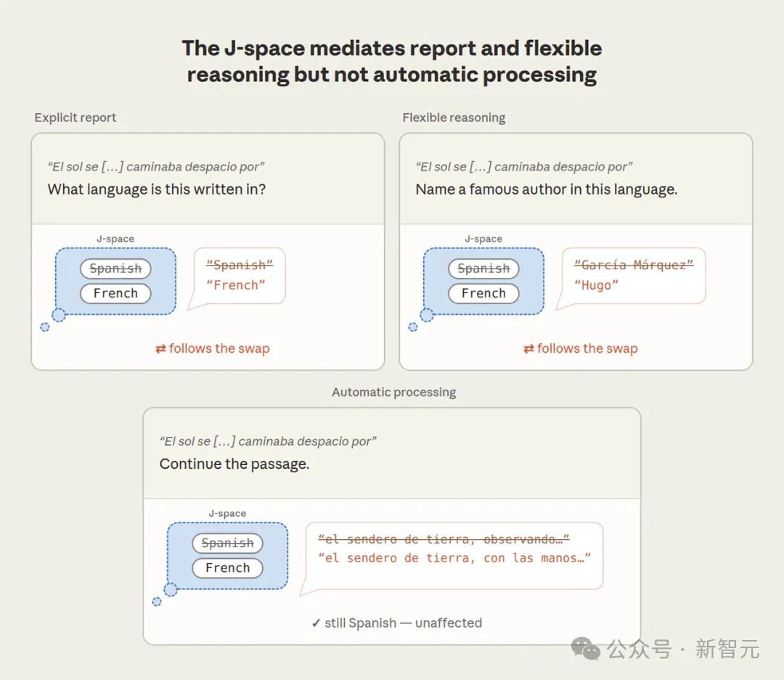Click the checkmark beside still Spanish
The width and height of the screenshot is (784, 680).
[316, 623]
